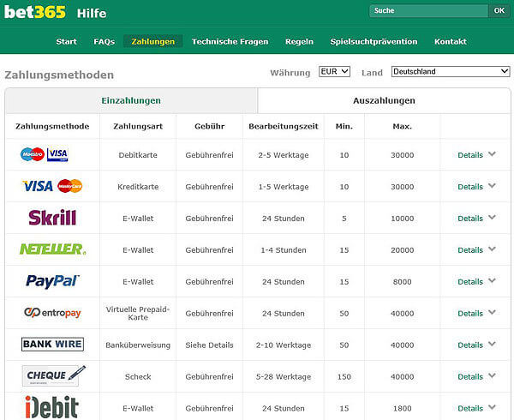Click the '2-10 Werktage' cell
This screenshot has height=420, width=514.
284,345
